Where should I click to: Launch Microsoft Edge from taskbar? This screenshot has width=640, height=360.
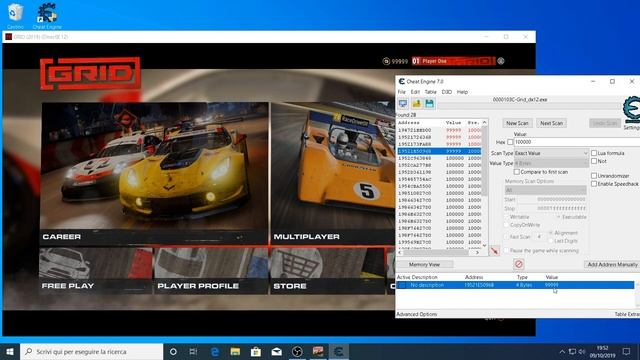tap(215, 351)
